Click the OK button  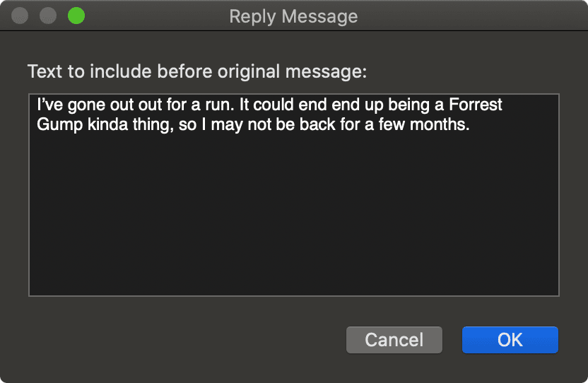coord(510,340)
